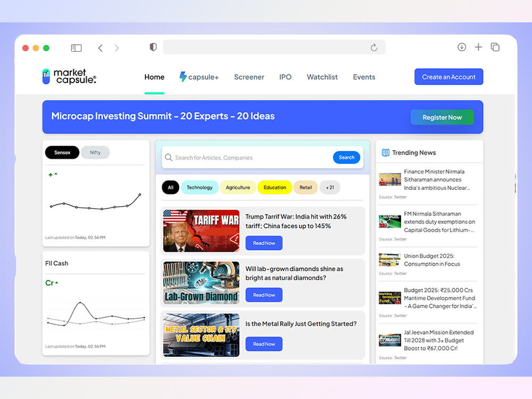Show the tab overview icon

coord(495,47)
